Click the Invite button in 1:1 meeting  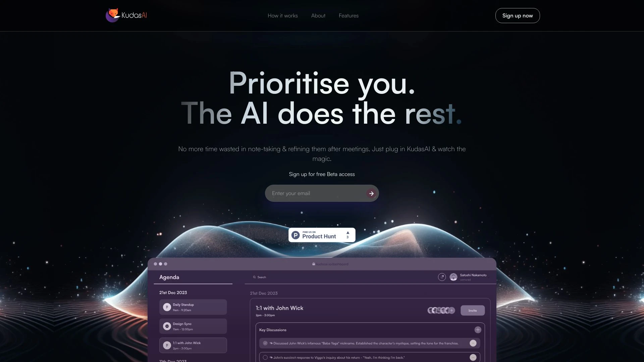tap(472, 310)
